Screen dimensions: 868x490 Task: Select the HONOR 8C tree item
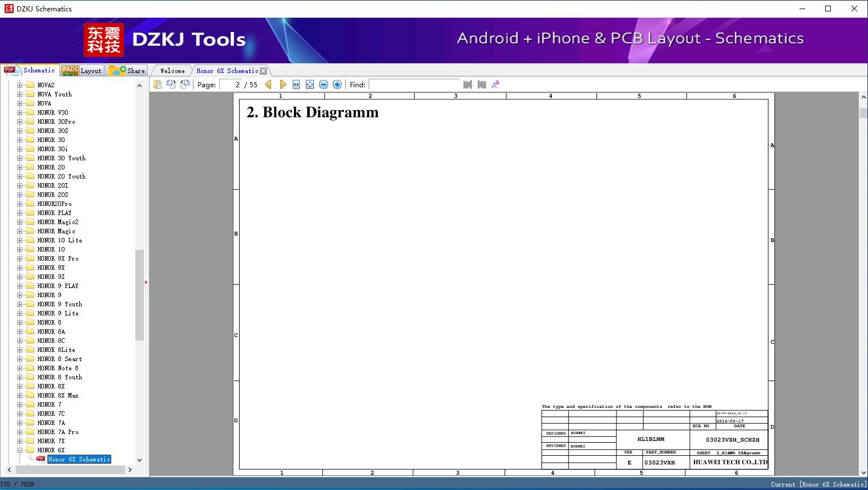(51, 341)
